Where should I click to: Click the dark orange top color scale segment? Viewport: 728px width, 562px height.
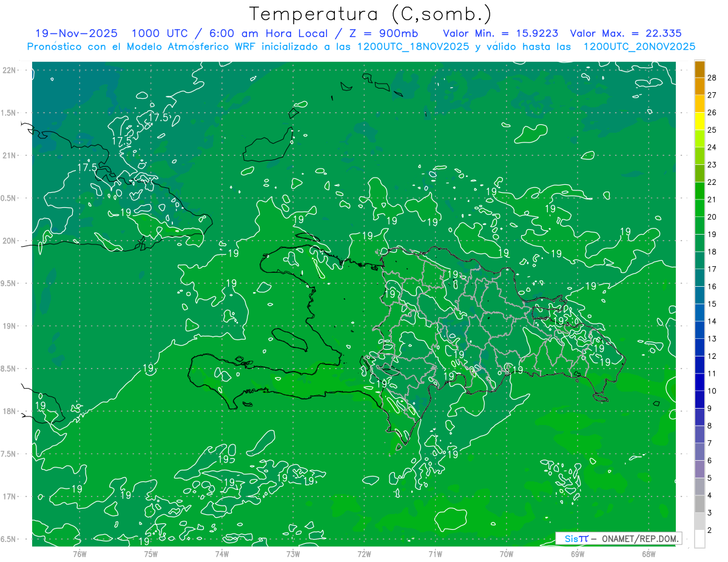click(x=699, y=69)
